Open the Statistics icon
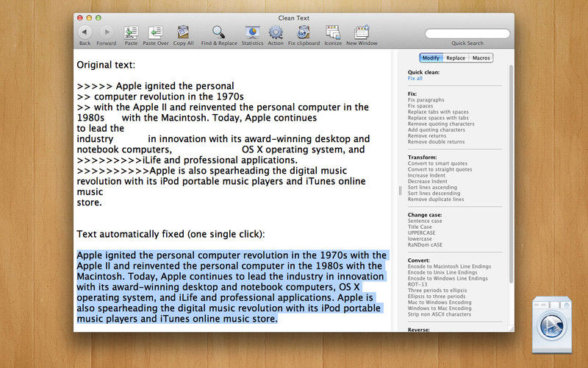The width and height of the screenshot is (588, 368). (252, 32)
